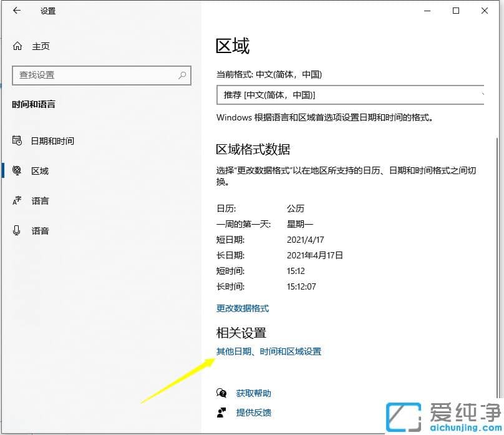504x435 pixels.
Task: Open the 推荐 [中文(简体, 中国)] format dropdown
Action: [349, 95]
